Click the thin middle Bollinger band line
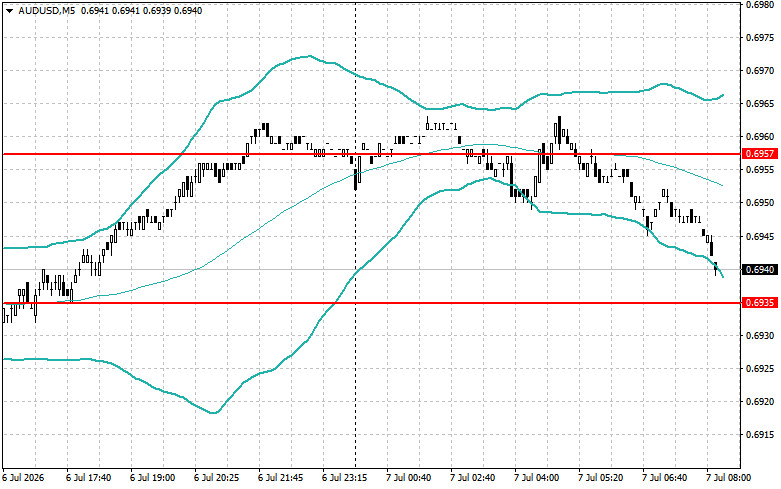The image size is (781, 489). click(x=299, y=202)
